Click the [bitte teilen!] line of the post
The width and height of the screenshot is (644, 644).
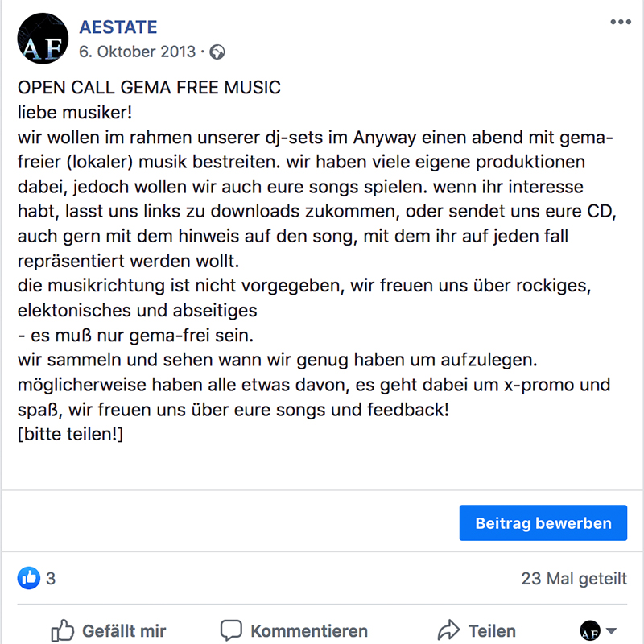69,434
